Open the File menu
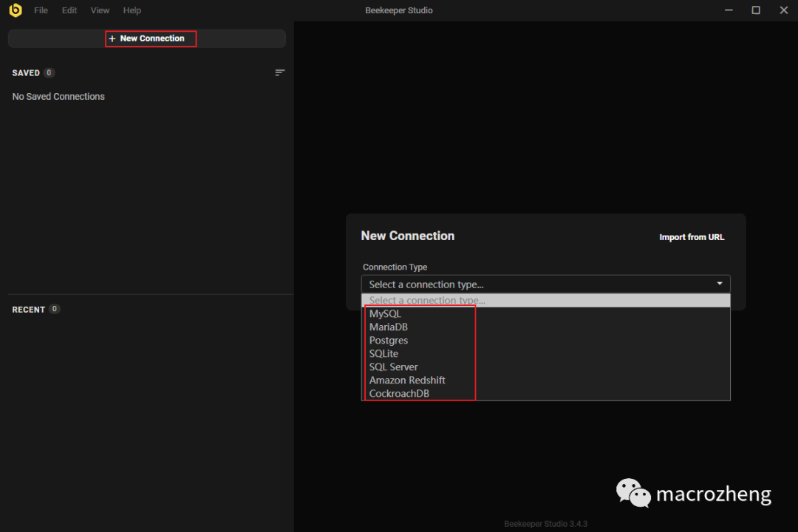Image resolution: width=798 pixels, height=532 pixels. coord(41,10)
